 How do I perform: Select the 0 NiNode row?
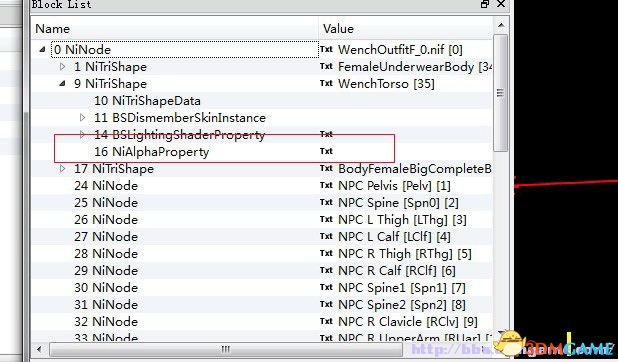pyautogui.click(x=82, y=50)
